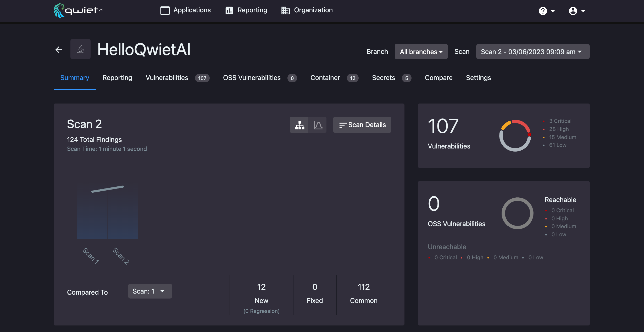Click the OSS Vulnerabilities count label
The image size is (644, 332).
click(456, 224)
